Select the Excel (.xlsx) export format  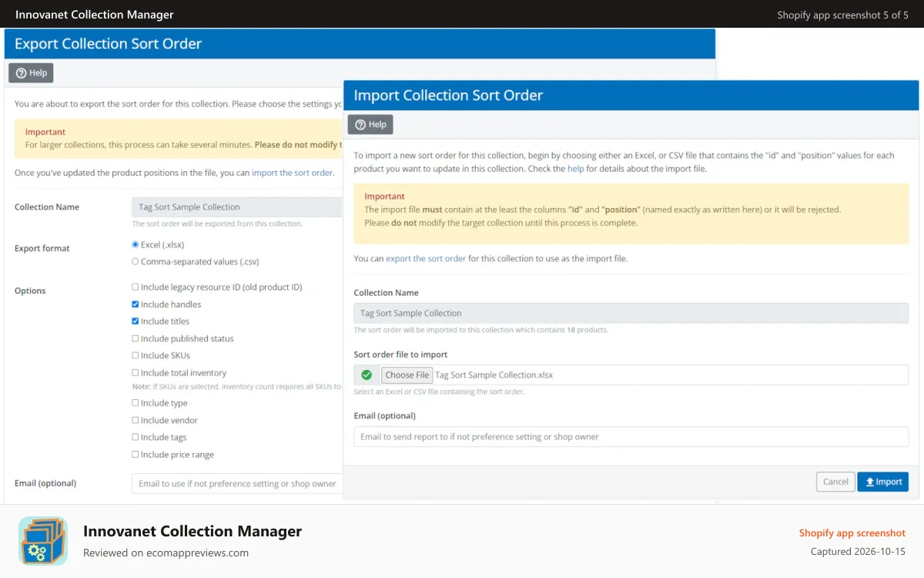136,244
